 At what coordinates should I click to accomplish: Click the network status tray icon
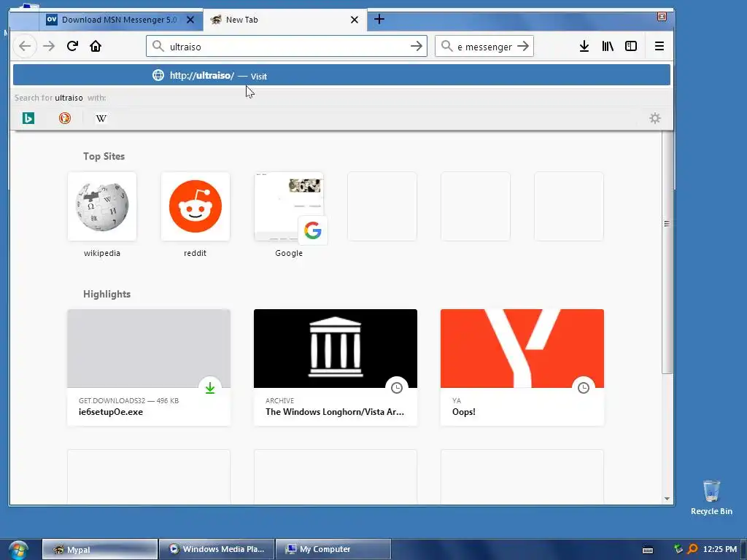click(x=678, y=549)
